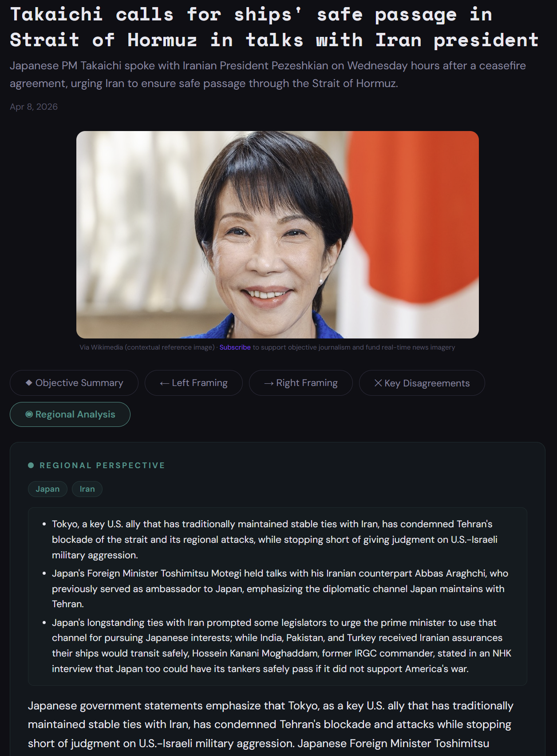
Task: Click the diamond icon beside Objective Summary
Action: (29, 382)
